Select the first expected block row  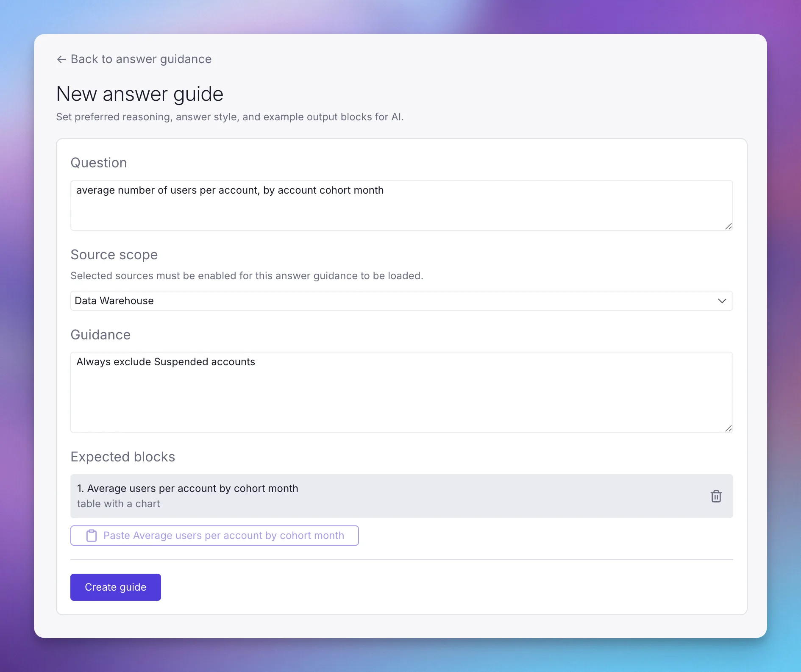point(401,496)
